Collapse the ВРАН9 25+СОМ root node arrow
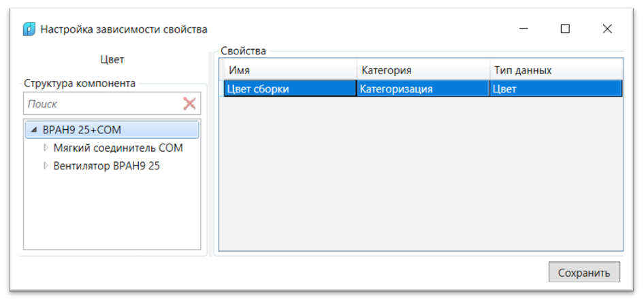Screen dimensions: 644x300 34,129
